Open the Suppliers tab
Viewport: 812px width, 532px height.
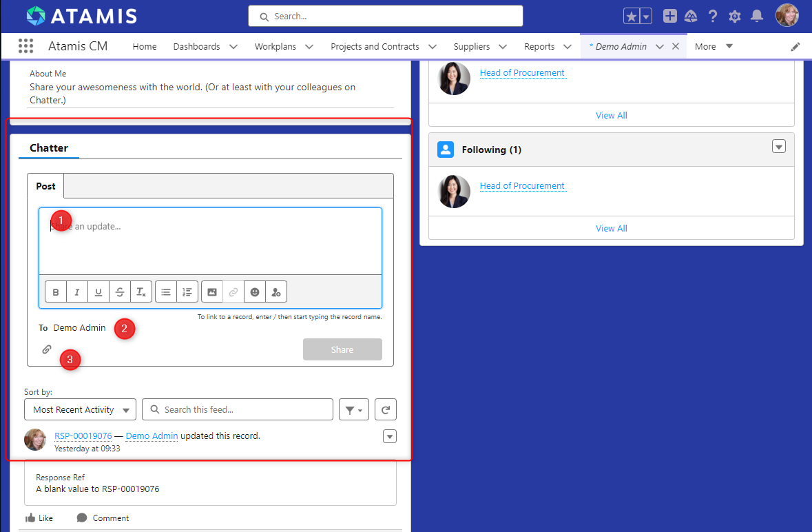[471, 47]
